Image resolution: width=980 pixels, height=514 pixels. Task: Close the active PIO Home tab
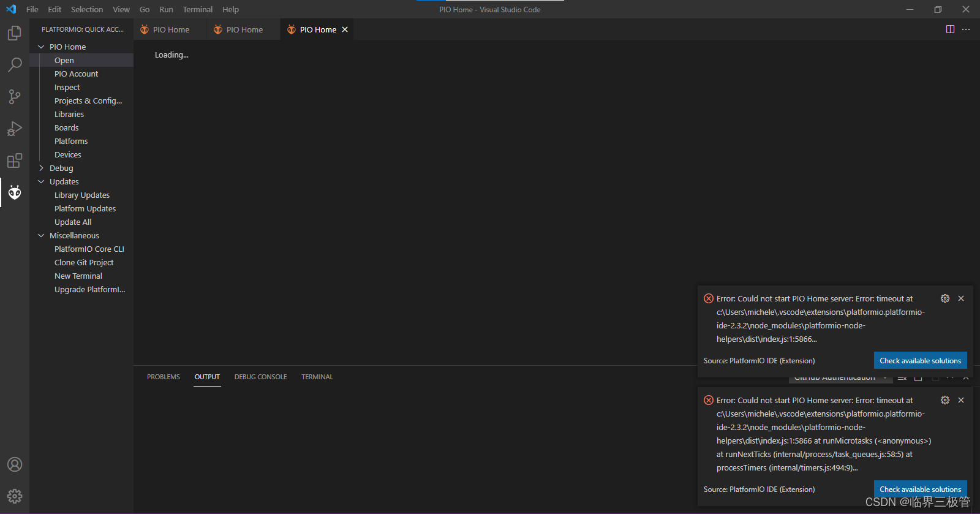point(345,29)
